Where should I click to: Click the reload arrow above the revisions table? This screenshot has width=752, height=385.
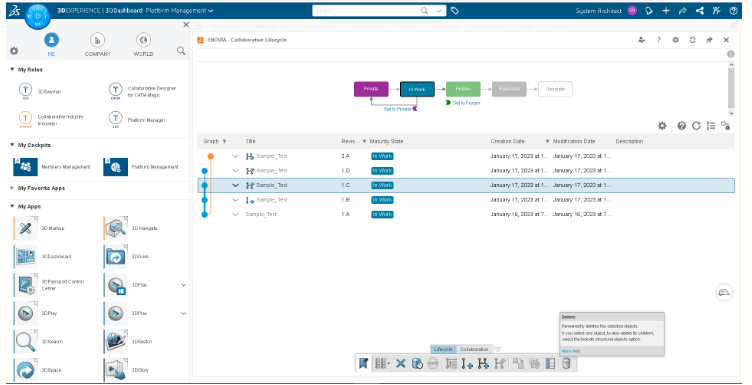coord(696,126)
